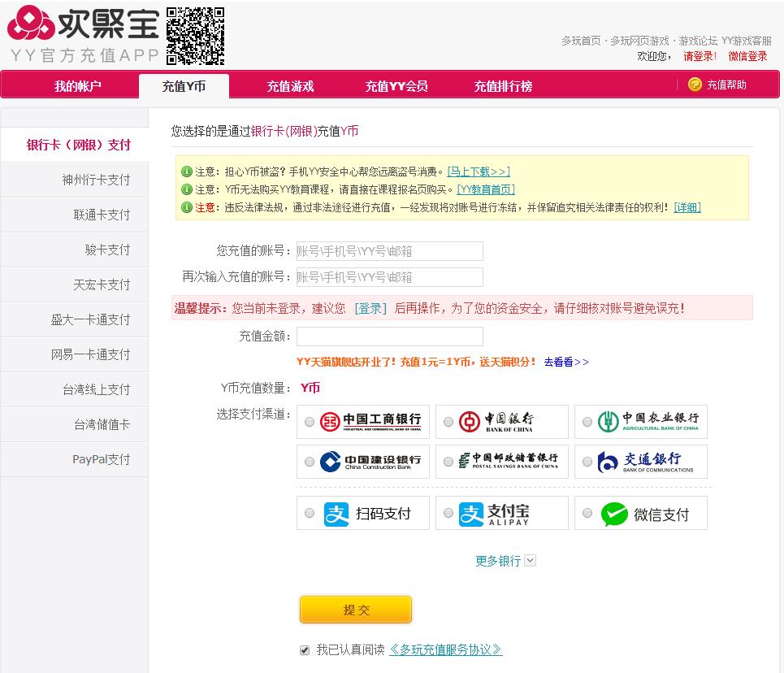784x673 pixels.
Task: Open the 多玩网页游戏 link
Action: point(639,41)
